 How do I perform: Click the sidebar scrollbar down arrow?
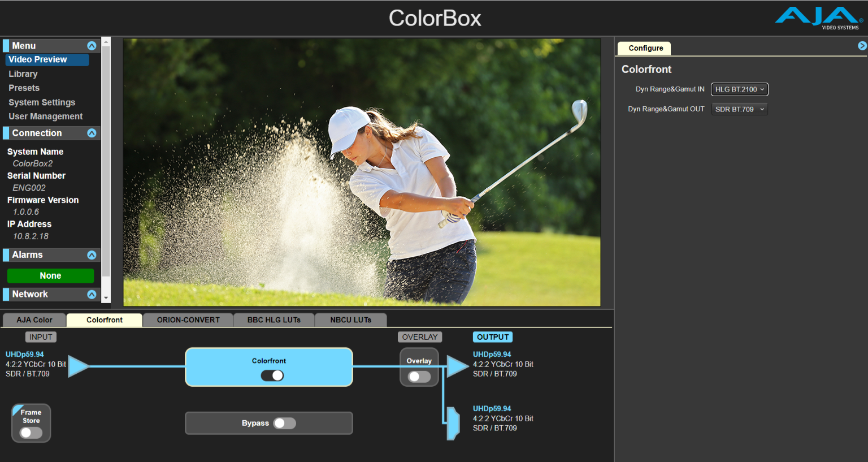coord(106,298)
